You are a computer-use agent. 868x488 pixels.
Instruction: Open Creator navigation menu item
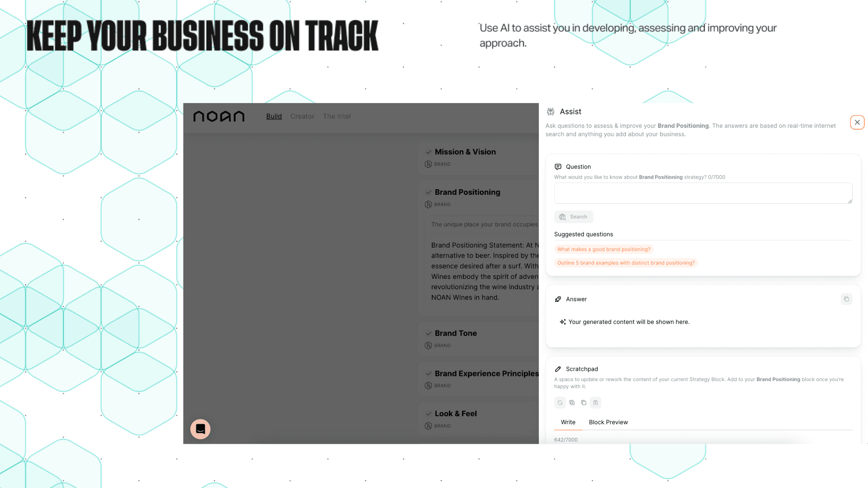(x=302, y=116)
